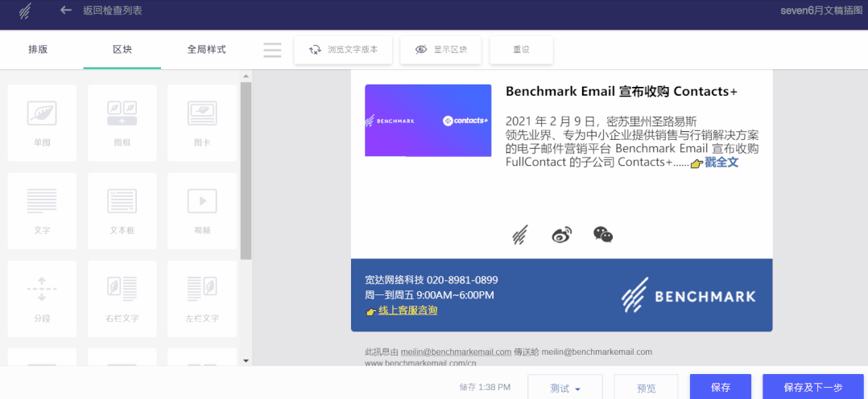Screen dimensions: 868x399
Task: Switch to the 区块 tab
Action: (122, 49)
